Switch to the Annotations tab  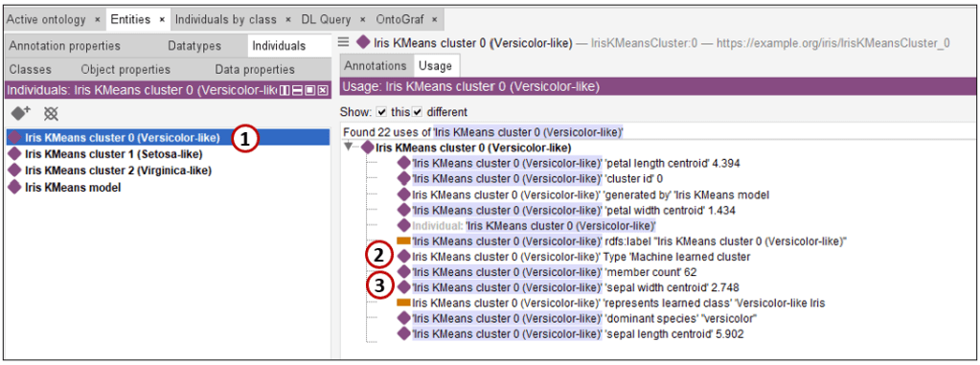point(376,66)
